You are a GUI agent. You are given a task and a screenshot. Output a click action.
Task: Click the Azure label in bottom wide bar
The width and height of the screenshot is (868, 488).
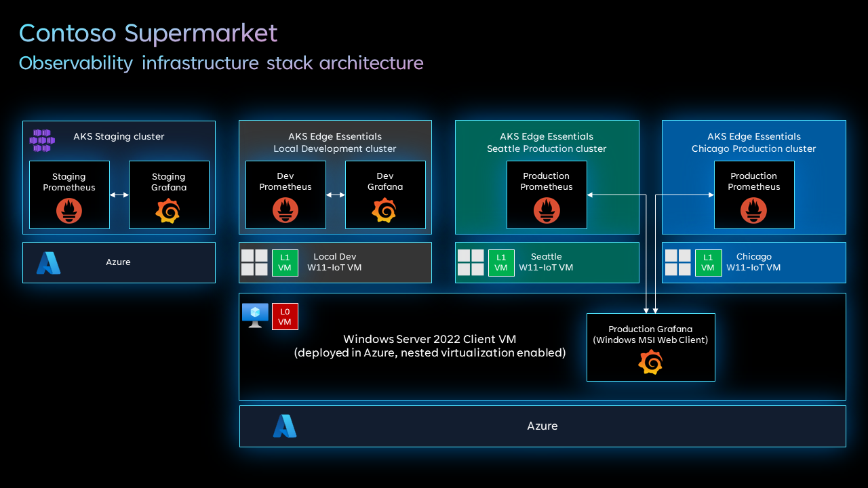click(542, 426)
